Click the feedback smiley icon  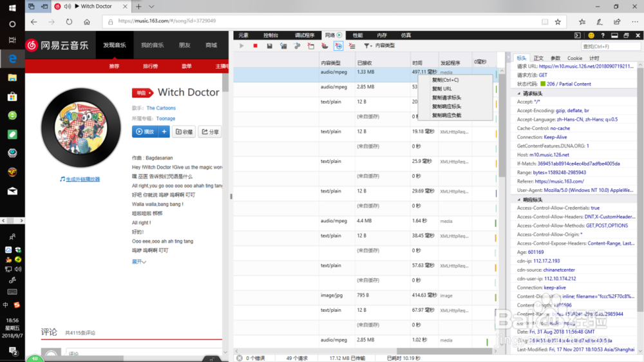click(x=591, y=35)
